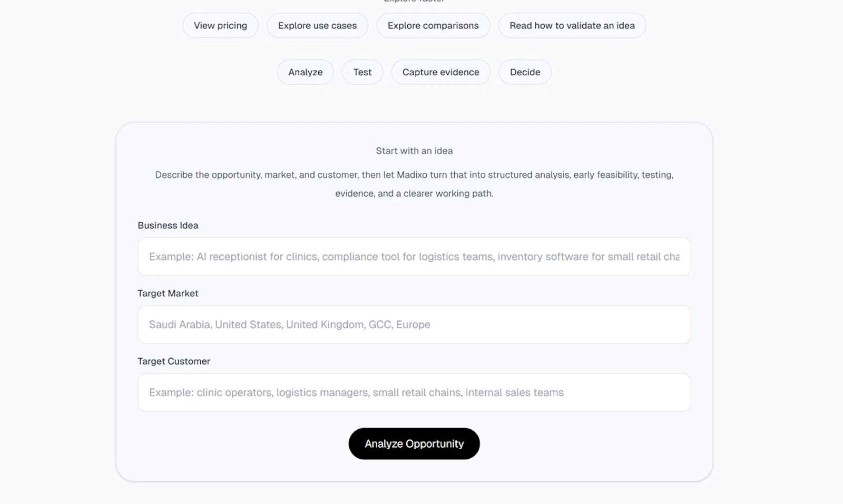Click the 'Describe the opportunity' description text
843x504 pixels.
point(414,184)
